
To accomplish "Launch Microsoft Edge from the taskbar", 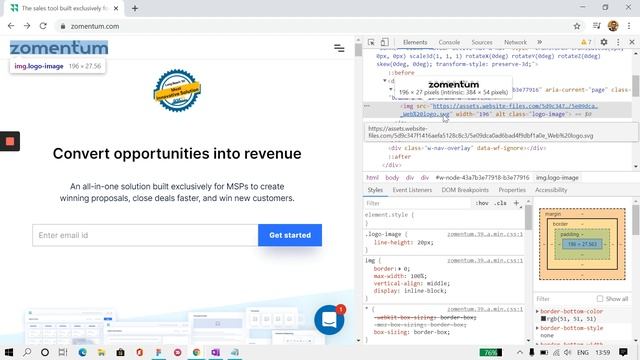I will click(x=82, y=352).
